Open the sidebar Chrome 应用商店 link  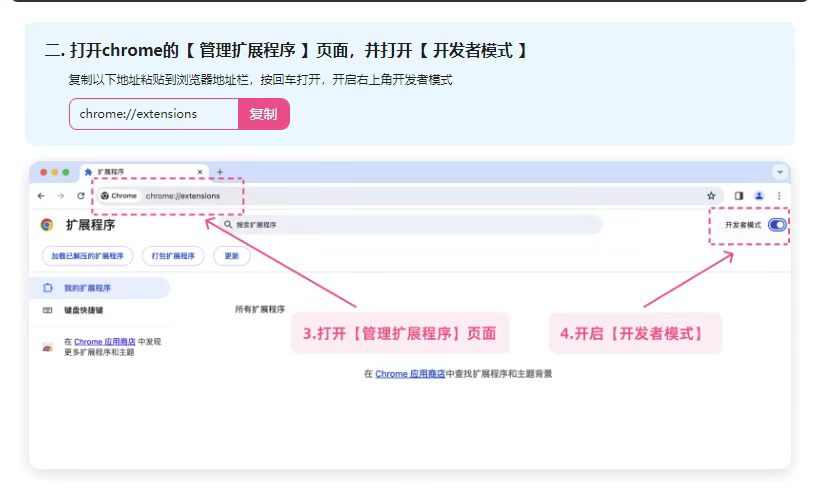pos(105,342)
